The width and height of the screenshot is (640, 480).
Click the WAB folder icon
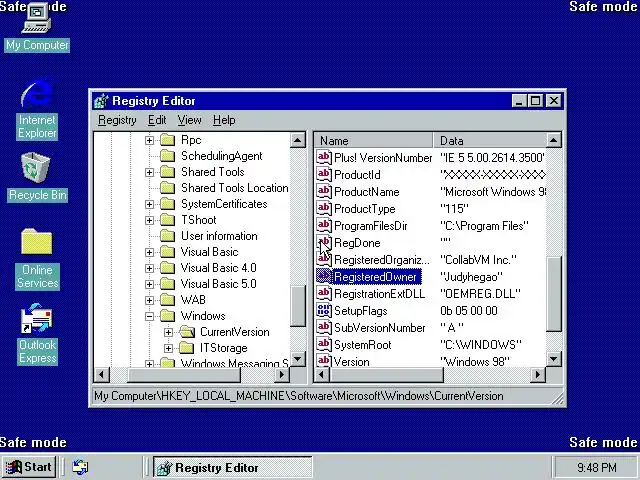[167, 300]
